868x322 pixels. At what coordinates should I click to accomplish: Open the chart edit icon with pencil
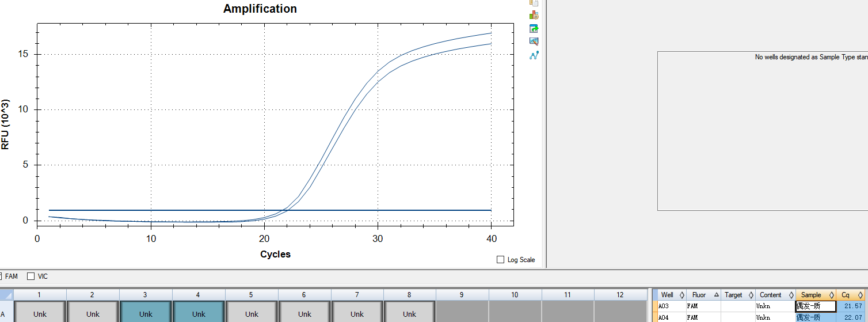[534, 41]
